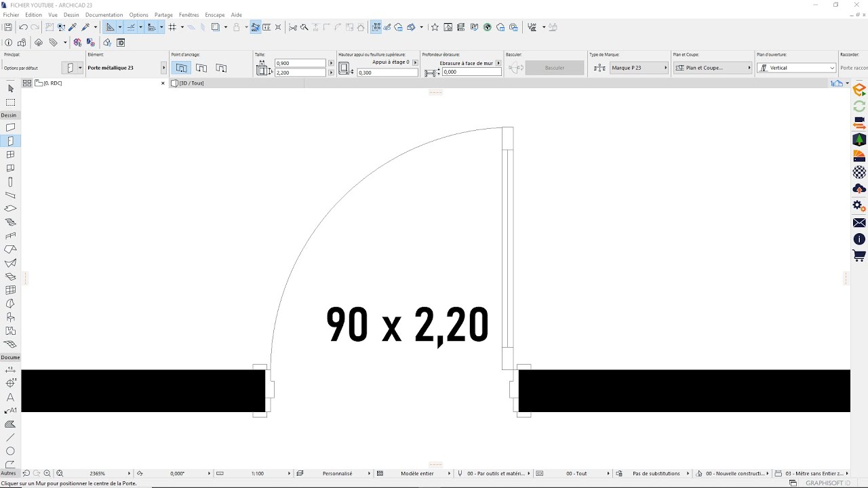This screenshot has width=868, height=488.
Task: Click the Redo arrow icon
Action: tap(35, 27)
